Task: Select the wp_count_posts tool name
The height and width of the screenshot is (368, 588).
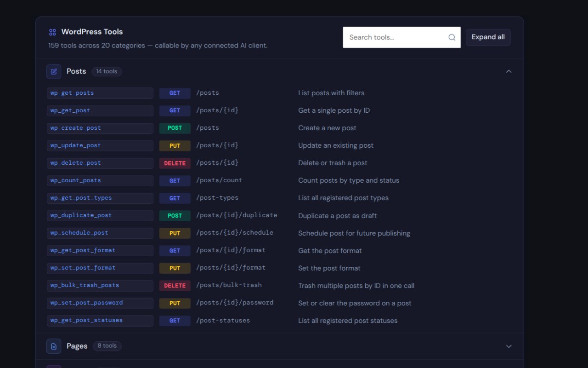Action: pyautogui.click(x=100, y=180)
